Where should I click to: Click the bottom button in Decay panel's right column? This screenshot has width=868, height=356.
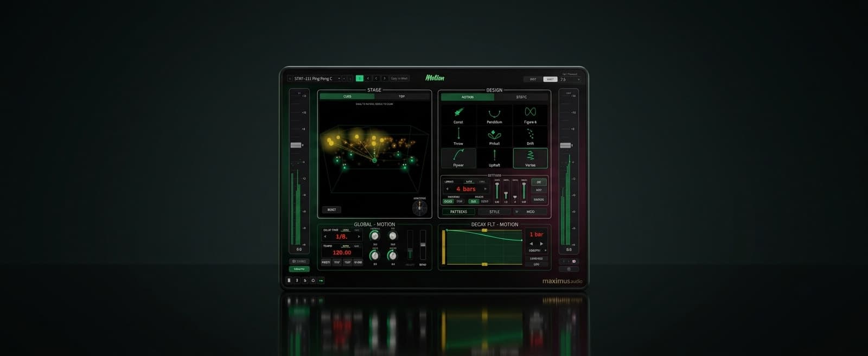click(x=536, y=264)
